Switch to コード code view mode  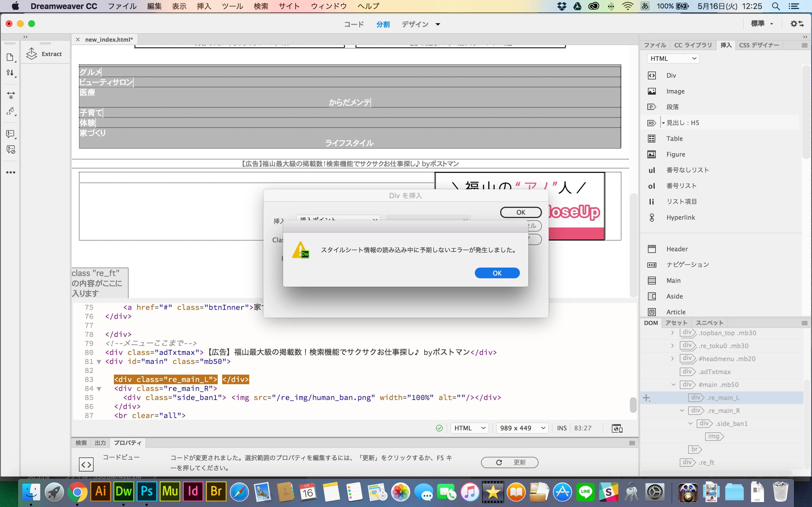(354, 24)
